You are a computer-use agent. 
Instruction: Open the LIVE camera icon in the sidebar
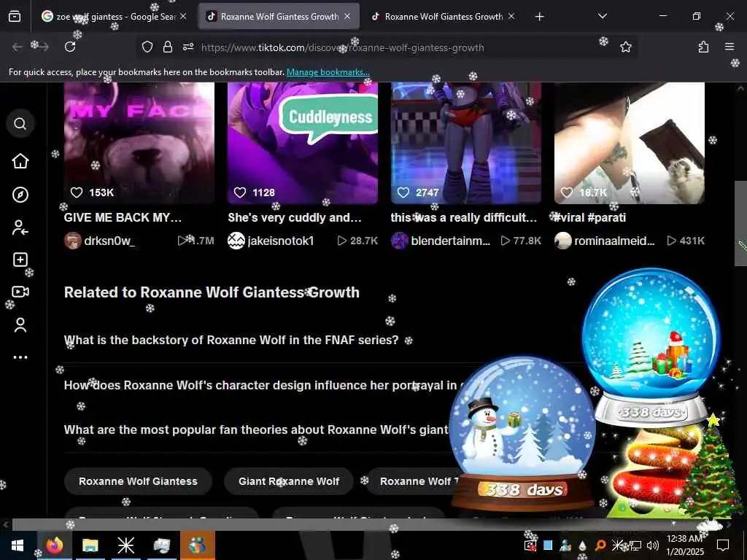[x=20, y=292]
